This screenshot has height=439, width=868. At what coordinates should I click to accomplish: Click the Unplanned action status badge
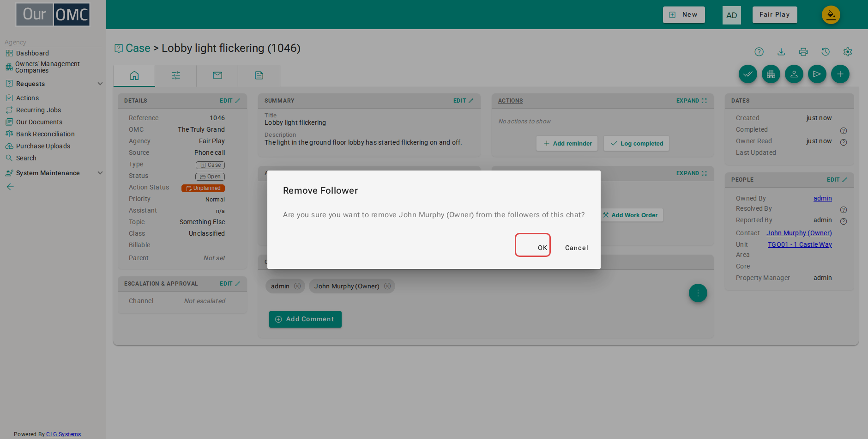(x=203, y=188)
